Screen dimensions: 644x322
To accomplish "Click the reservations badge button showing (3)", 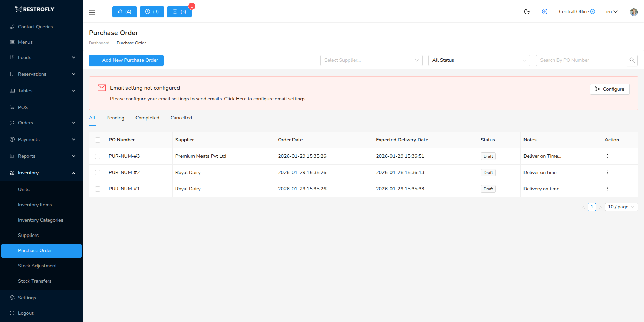I will 151,11.
